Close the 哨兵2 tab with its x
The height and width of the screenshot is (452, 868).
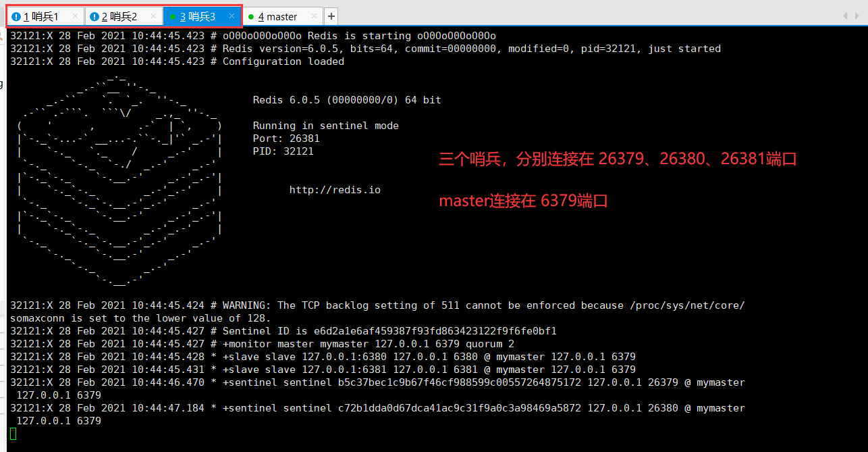(153, 16)
